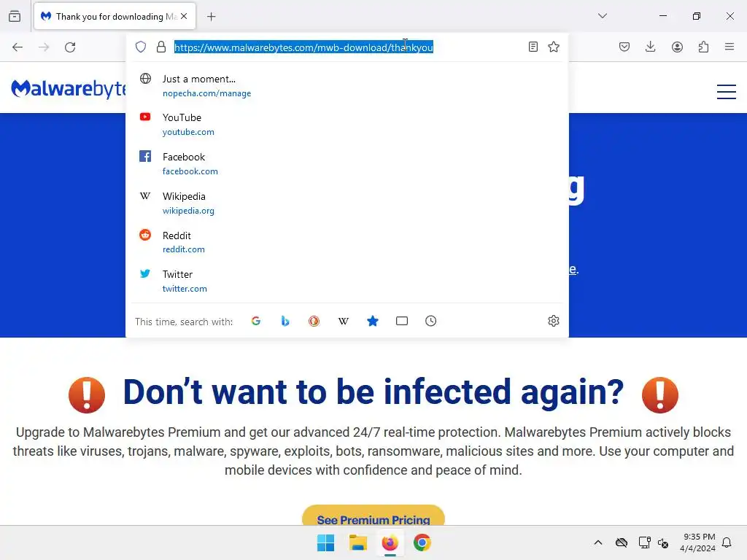
Task: Open Firefox View tab list icon
Action: (15, 16)
